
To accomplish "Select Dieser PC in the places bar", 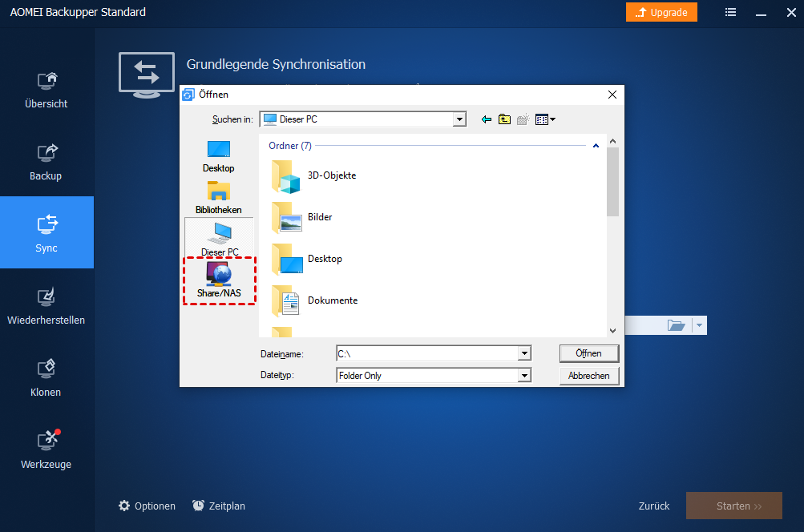I will point(220,238).
